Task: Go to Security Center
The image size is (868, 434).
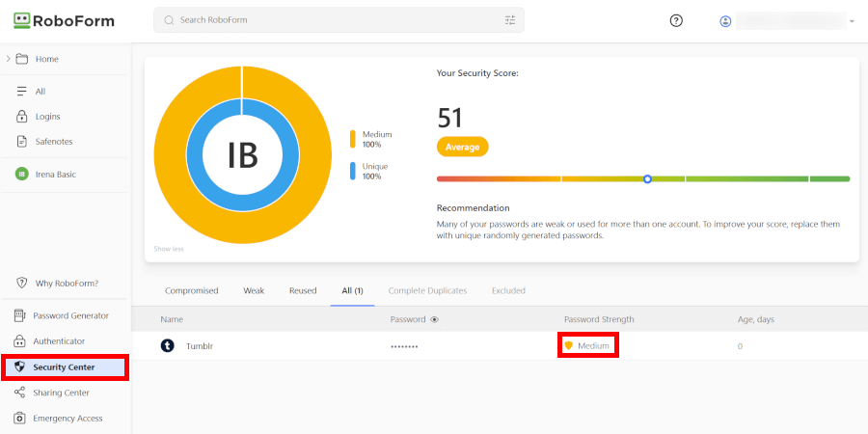Action: tap(64, 366)
